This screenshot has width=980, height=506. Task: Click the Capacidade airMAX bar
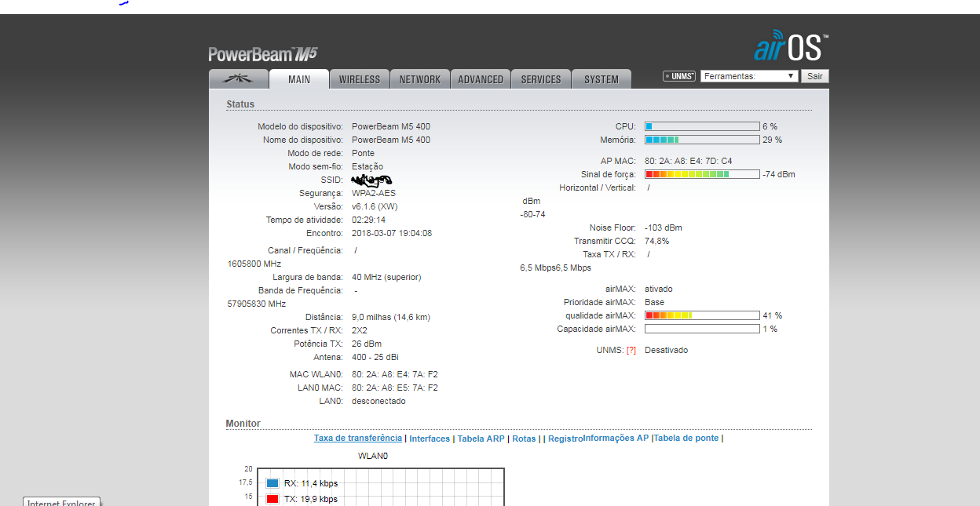coord(702,329)
